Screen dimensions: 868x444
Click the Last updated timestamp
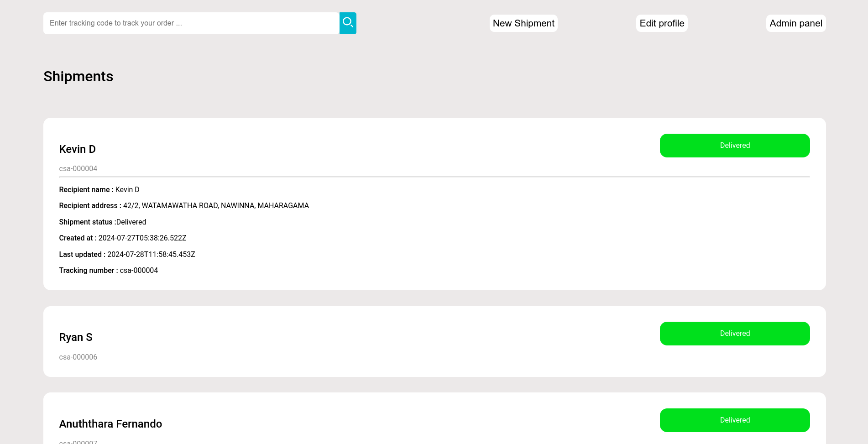pyautogui.click(x=151, y=255)
